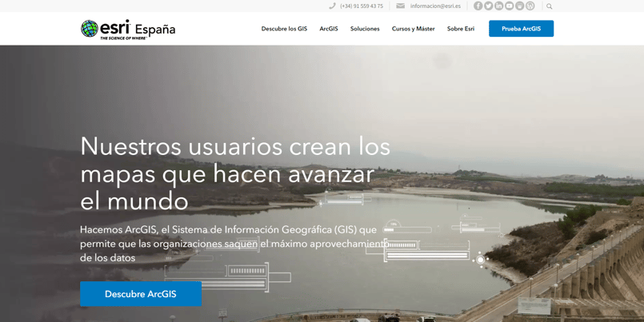Click the headline 'Nuestros usuarios crean los mapas'

235,173
